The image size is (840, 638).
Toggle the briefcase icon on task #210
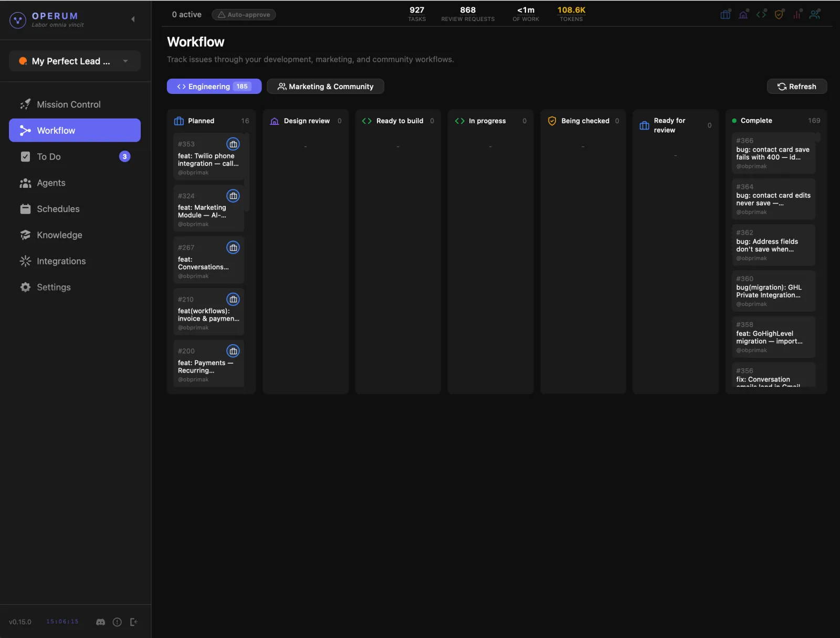point(234,299)
